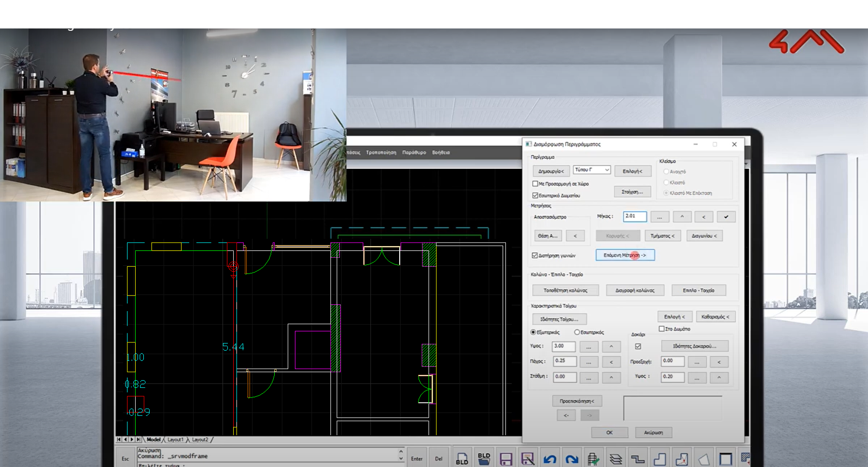Screen dimensions: 868x467
Task: Click the 'Τοποθέτηση κολώνας' button
Action: (x=565, y=290)
